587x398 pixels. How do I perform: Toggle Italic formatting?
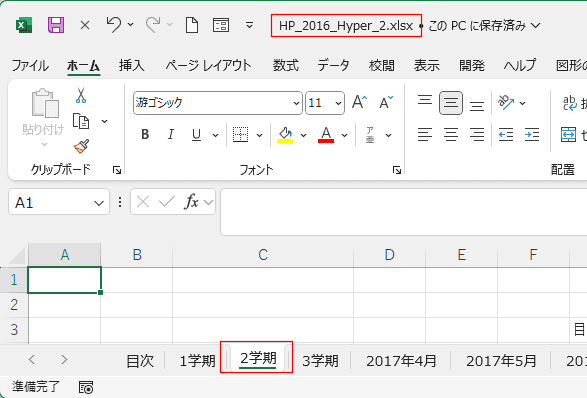click(171, 134)
